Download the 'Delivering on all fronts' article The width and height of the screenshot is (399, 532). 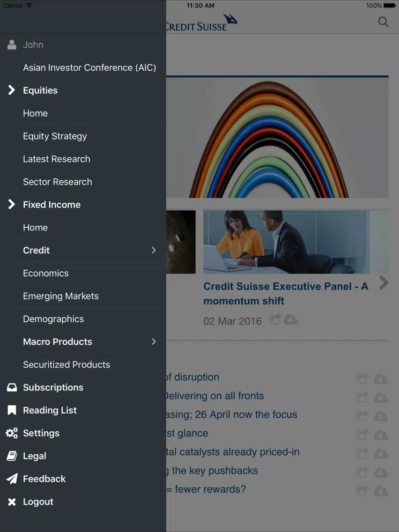point(381,397)
